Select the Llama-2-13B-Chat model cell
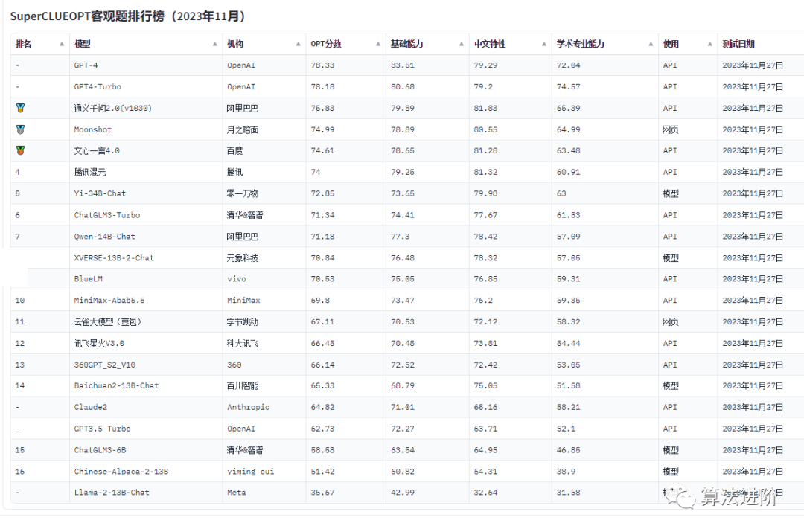The image size is (804, 532). coord(146,493)
